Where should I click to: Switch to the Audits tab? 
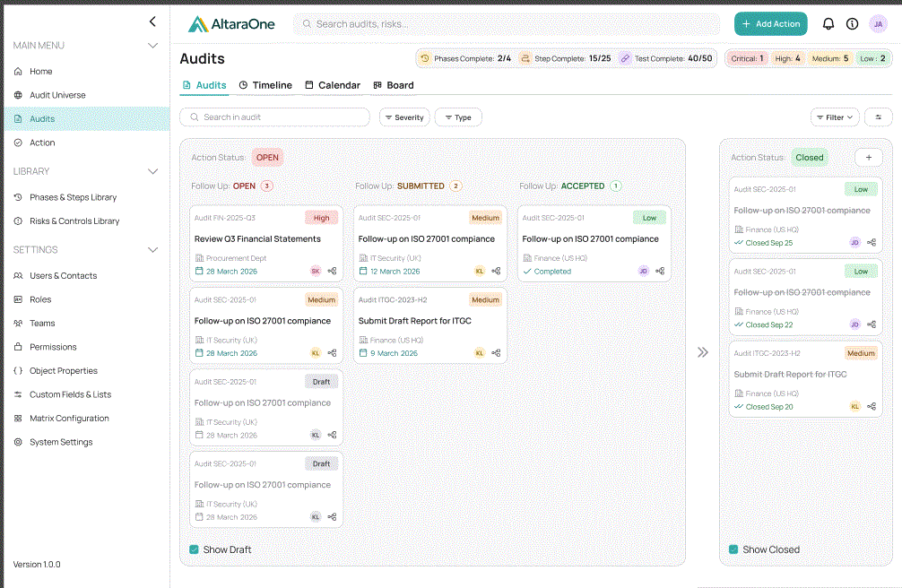point(204,85)
